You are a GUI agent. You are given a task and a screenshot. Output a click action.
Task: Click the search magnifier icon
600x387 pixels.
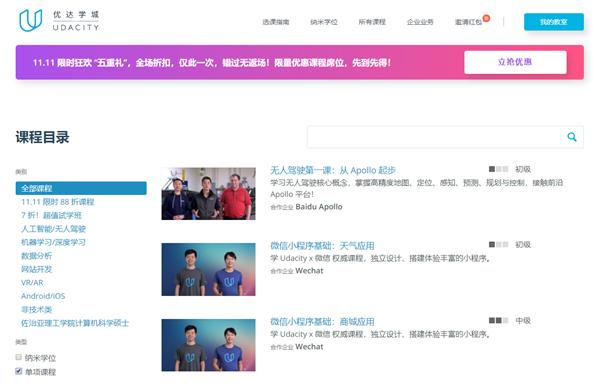pos(572,137)
